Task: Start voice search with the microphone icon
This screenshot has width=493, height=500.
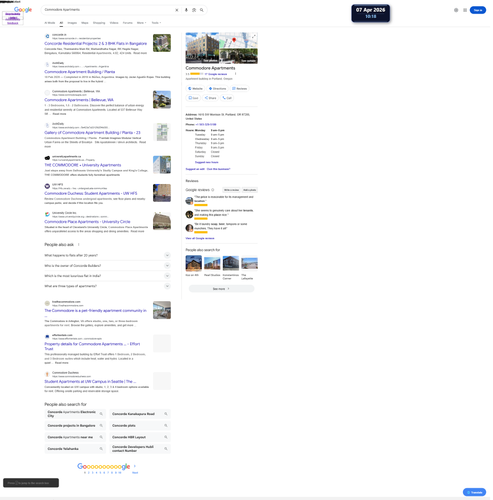Action: (186, 10)
